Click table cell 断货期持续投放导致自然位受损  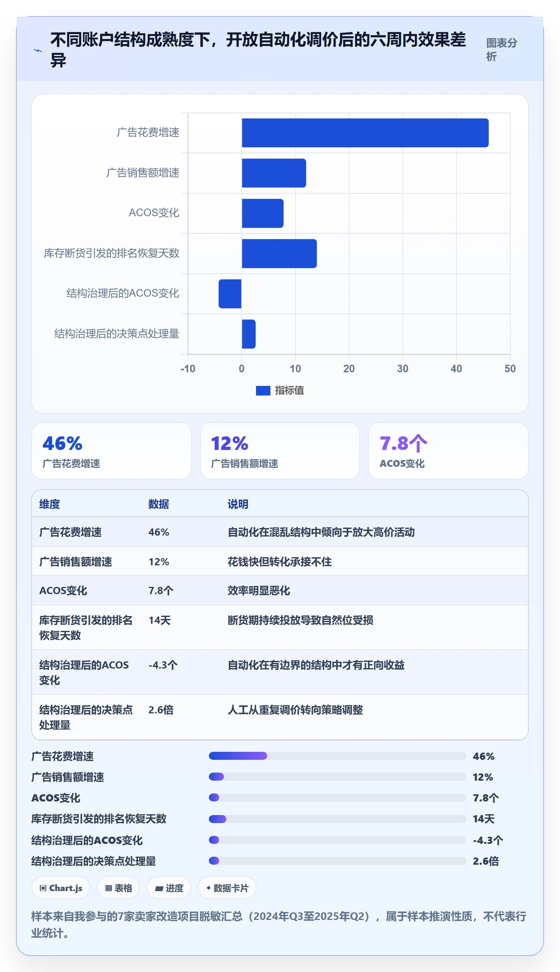(x=300, y=620)
